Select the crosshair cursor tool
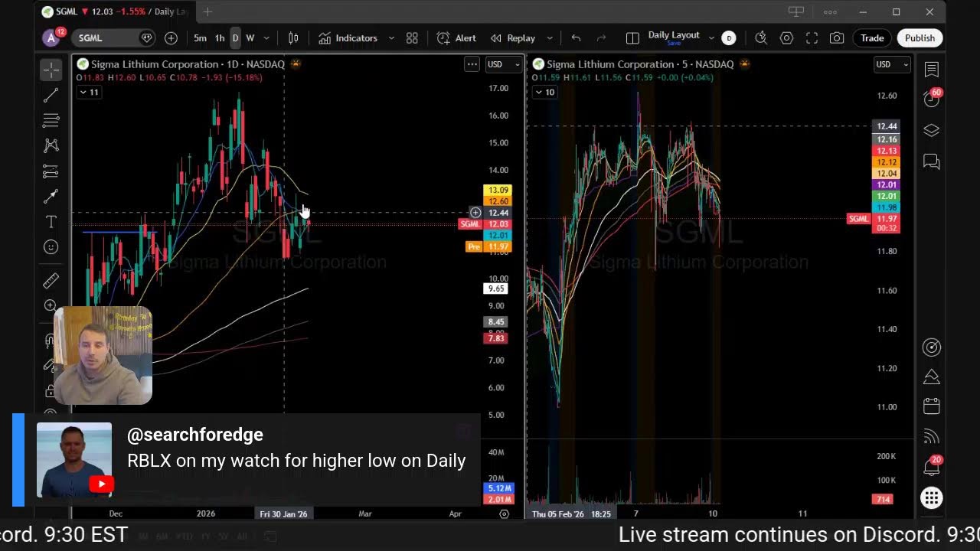The width and height of the screenshot is (980, 551). [51, 70]
